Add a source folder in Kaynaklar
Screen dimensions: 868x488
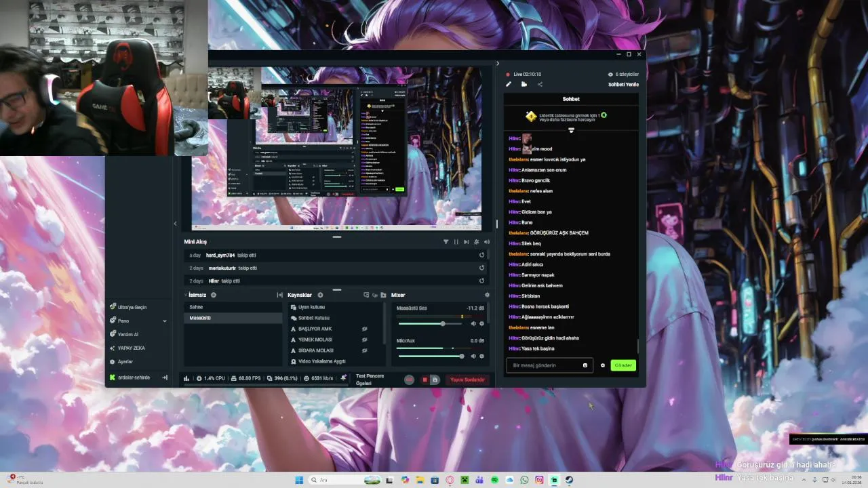tap(383, 295)
